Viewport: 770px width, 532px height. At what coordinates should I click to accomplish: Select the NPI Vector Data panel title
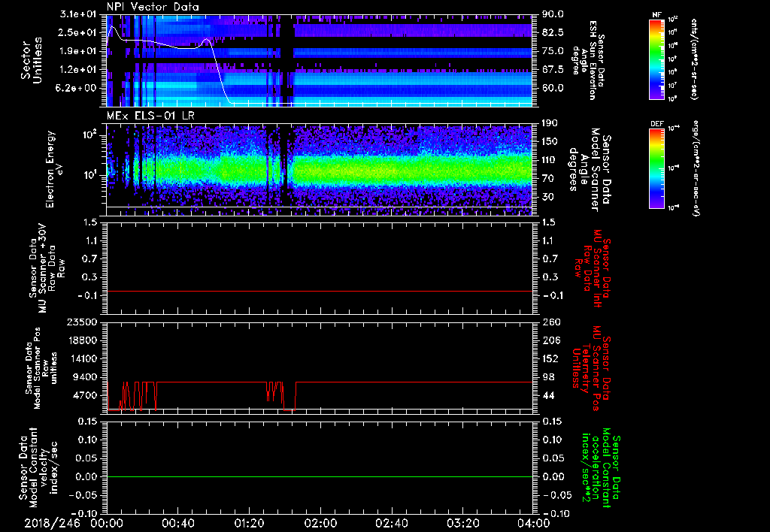tap(153, 7)
